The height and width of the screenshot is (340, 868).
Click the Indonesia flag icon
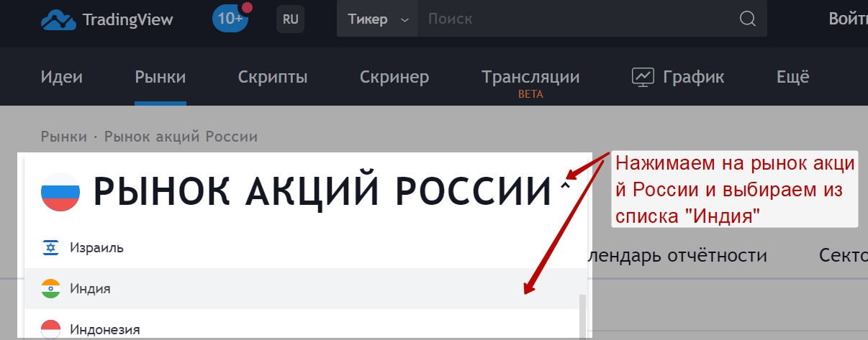(50, 329)
